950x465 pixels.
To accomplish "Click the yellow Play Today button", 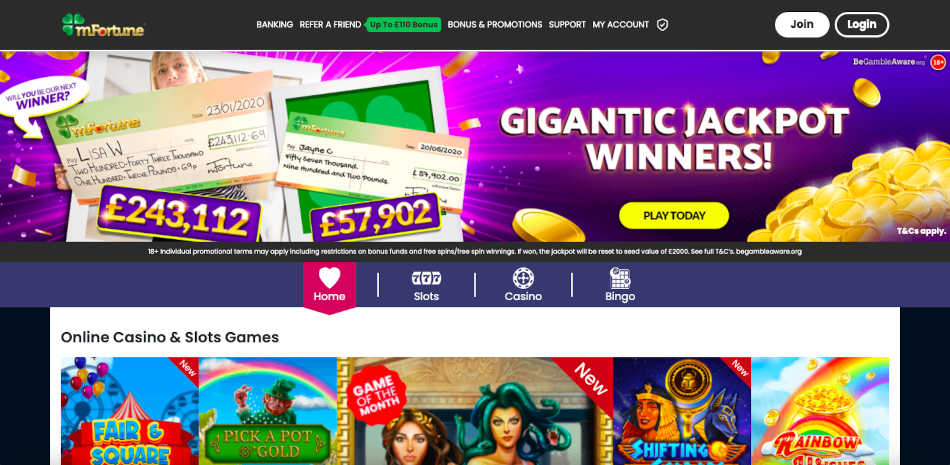I will coord(674,215).
